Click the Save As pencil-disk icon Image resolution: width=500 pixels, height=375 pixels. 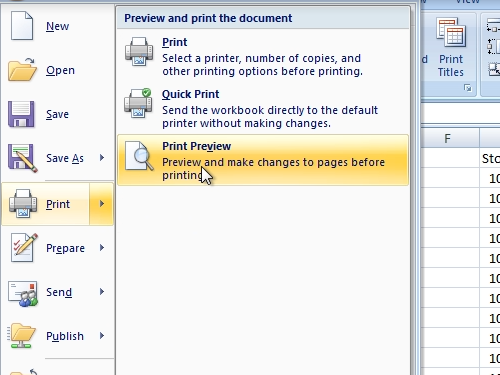click(22, 158)
